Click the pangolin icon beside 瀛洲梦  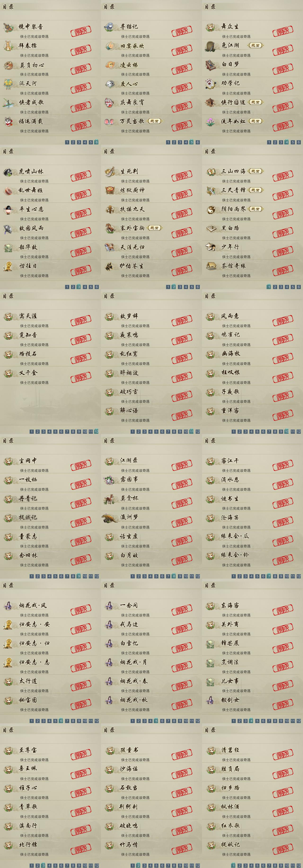pos(110,517)
